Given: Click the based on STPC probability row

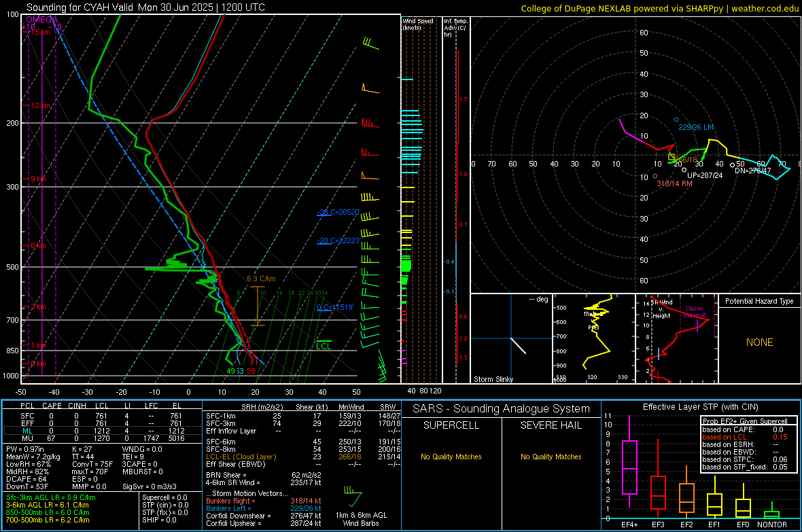Looking at the screenshot, I should pyautogui.click(x=745, y=459).
